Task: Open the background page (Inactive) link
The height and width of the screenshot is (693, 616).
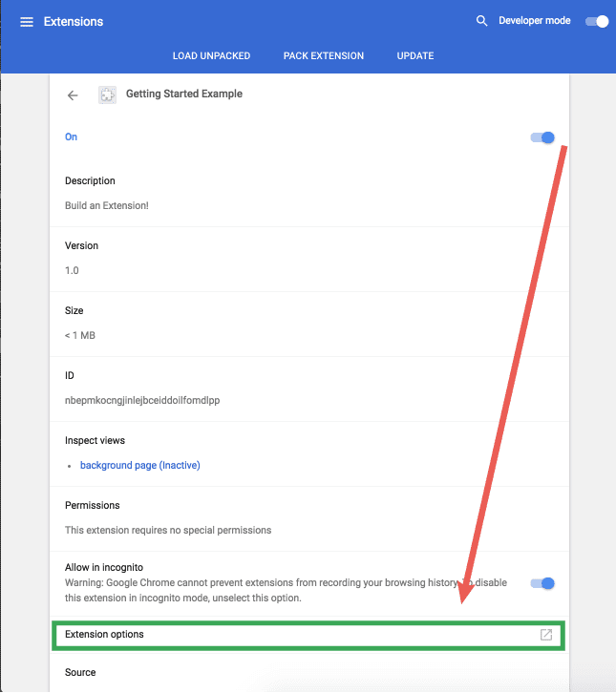Action: click(x=139, y=465)
